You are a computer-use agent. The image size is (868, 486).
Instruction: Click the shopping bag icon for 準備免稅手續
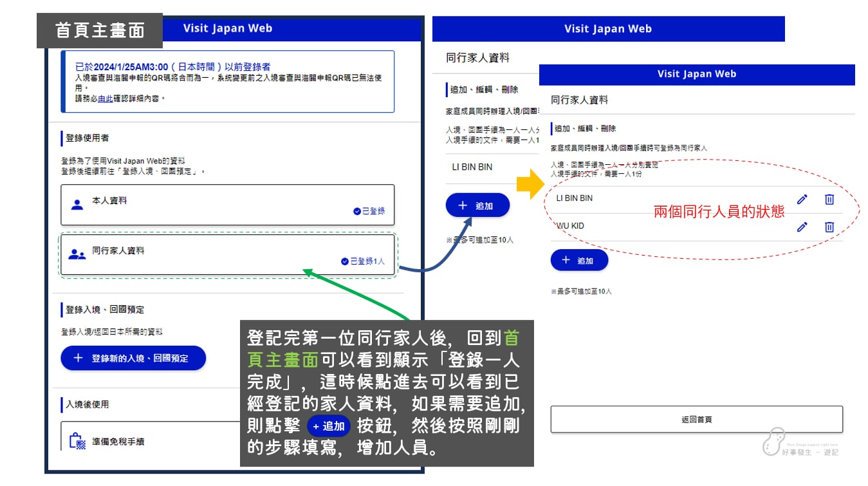coord(77,440)
